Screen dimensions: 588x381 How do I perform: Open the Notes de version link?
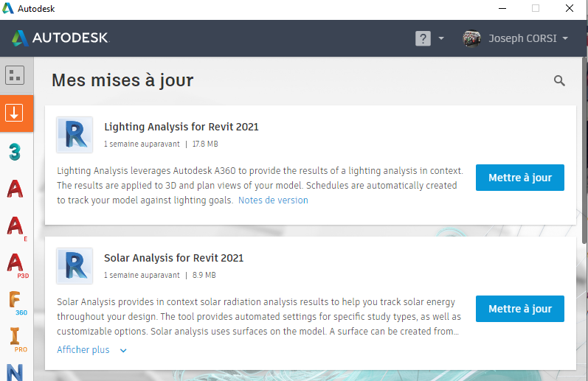pos(273,200)
